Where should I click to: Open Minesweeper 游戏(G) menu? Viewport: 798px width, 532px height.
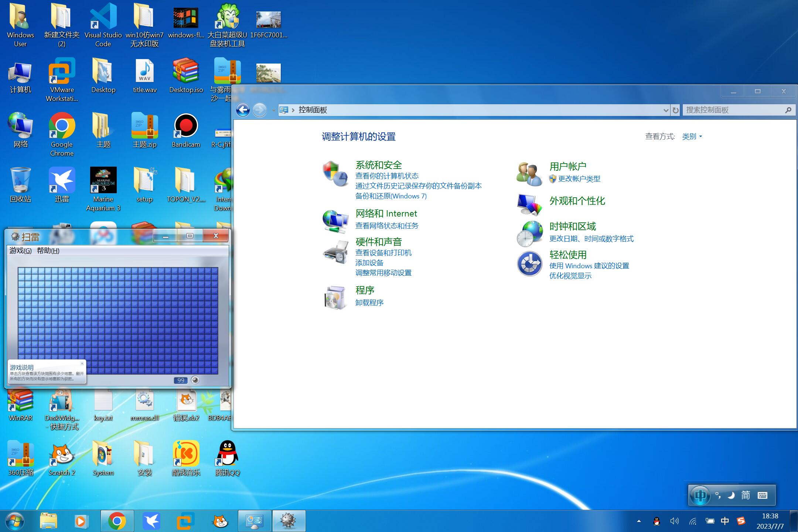[21, 250]
